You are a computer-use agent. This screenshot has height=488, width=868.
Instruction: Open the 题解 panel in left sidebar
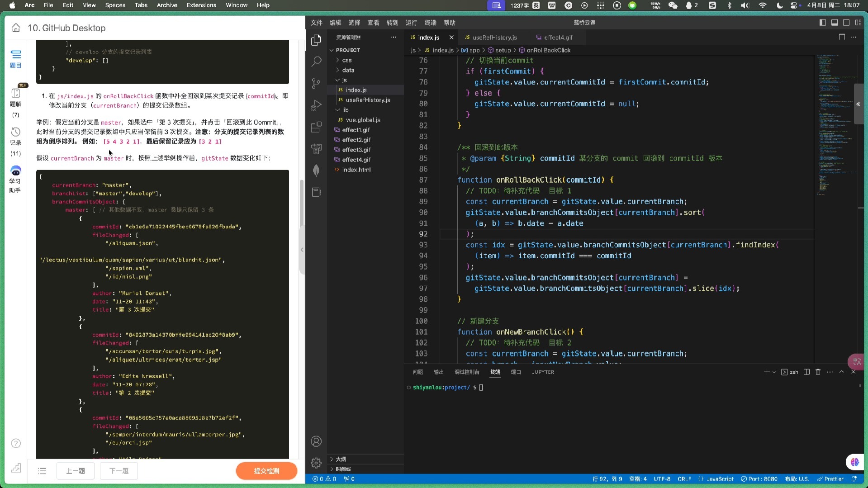pyautogui.click(x=16, y=96)
